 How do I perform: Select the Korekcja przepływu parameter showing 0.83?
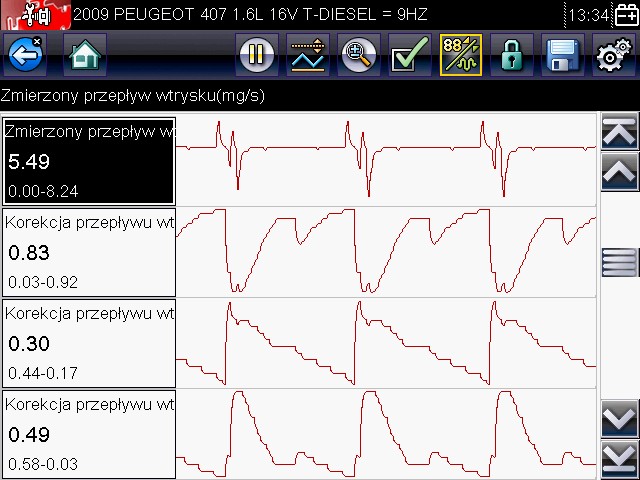[x=89, y=252]
